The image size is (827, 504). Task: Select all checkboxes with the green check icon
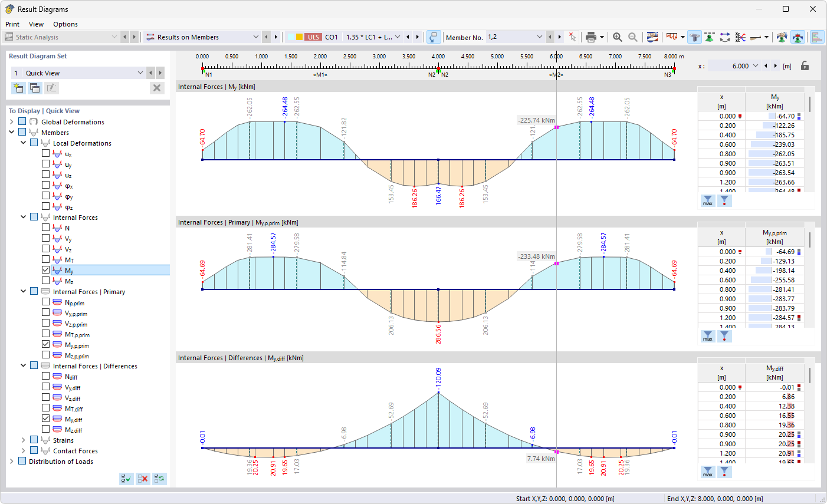(126, 478)
